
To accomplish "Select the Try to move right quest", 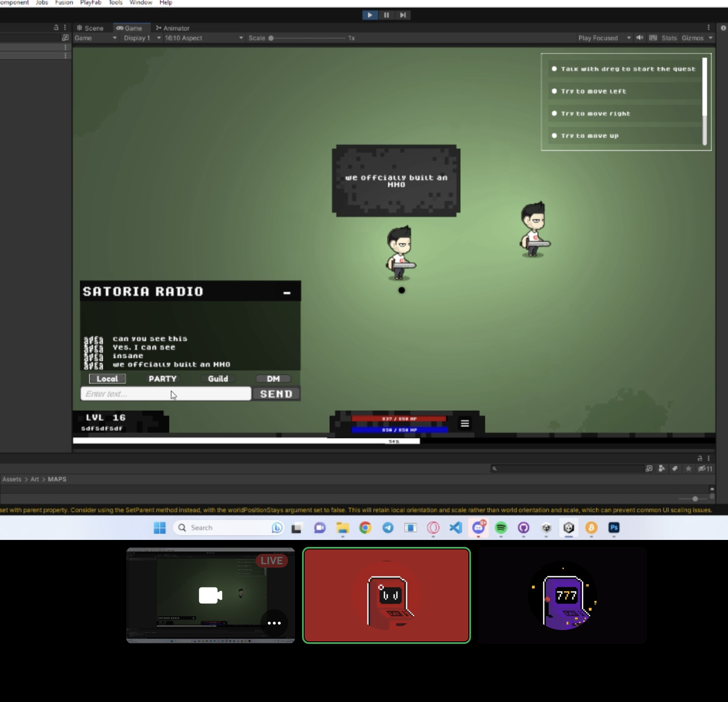I will 624,114.
